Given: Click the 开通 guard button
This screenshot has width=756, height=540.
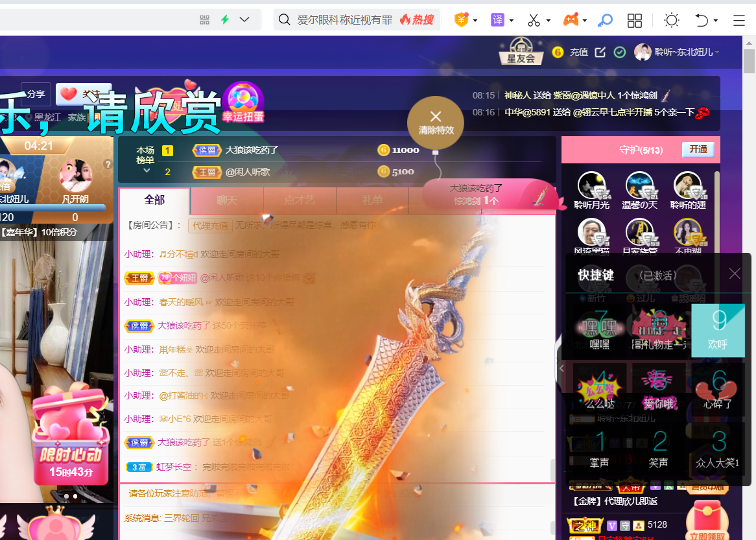Looking at the screenshot, I should (x=698, y=150).
